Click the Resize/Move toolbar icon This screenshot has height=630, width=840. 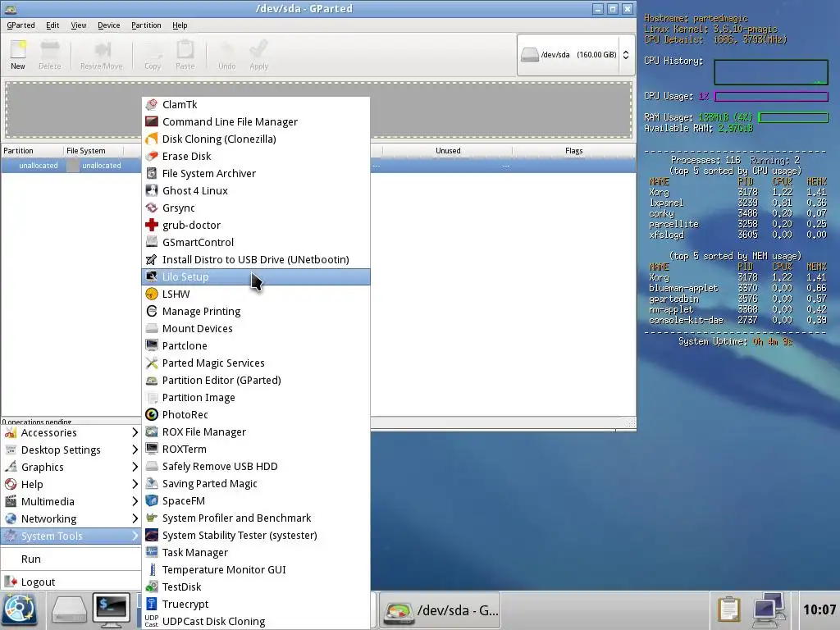101,50
